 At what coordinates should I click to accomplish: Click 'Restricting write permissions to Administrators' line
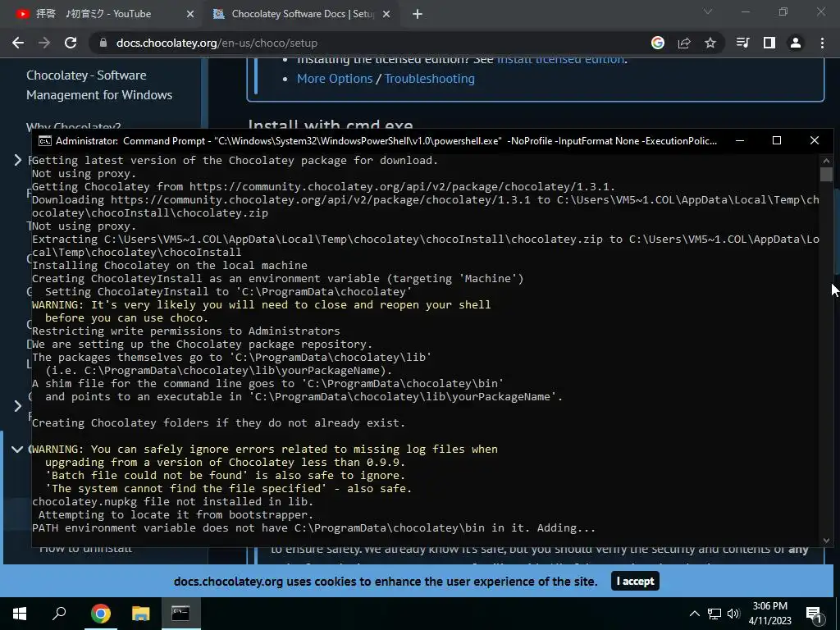(x=186, y=331)
